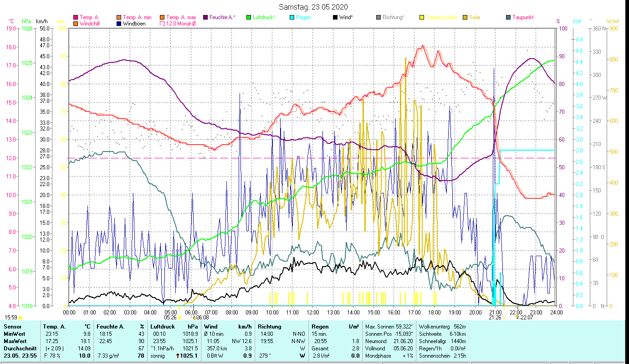The width and height of the screenshot is (629, 364).
Task: Click the 'Luftdruck*' legend label
Action: click(x=264, y=17)
